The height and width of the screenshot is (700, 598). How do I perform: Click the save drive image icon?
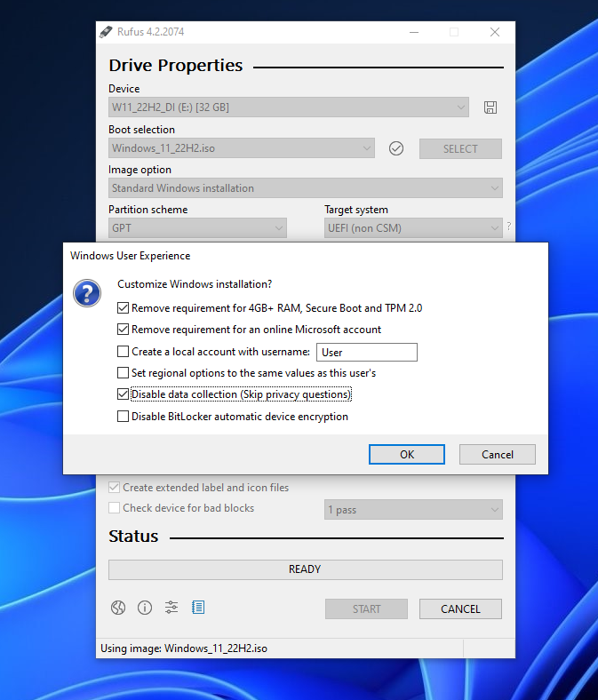pyautogui.click(x=490, y=107)
